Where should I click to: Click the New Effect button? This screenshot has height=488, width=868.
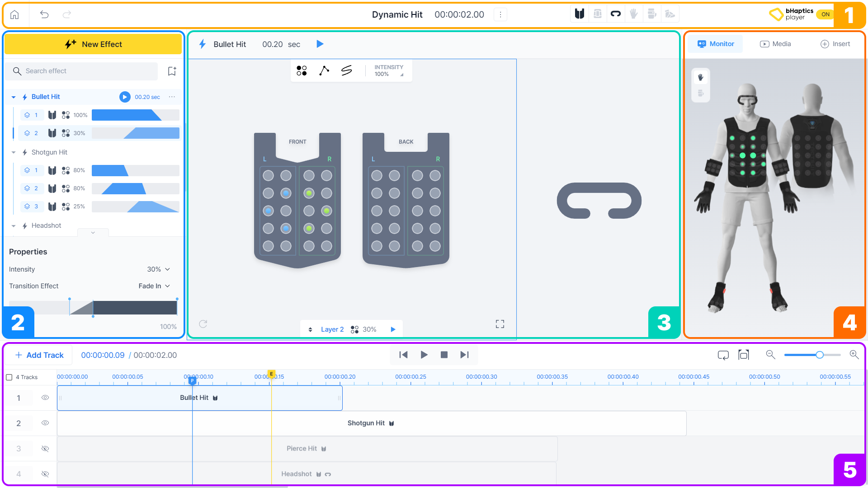click(x=93, y=43)
